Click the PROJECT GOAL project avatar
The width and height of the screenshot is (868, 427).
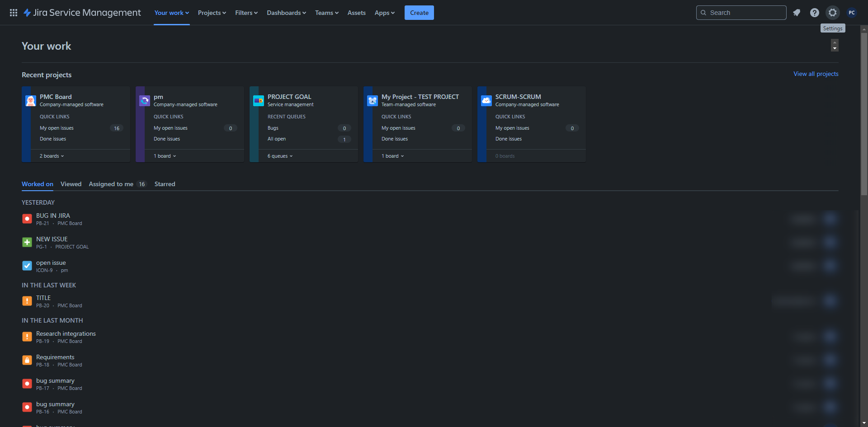(259, 101)
